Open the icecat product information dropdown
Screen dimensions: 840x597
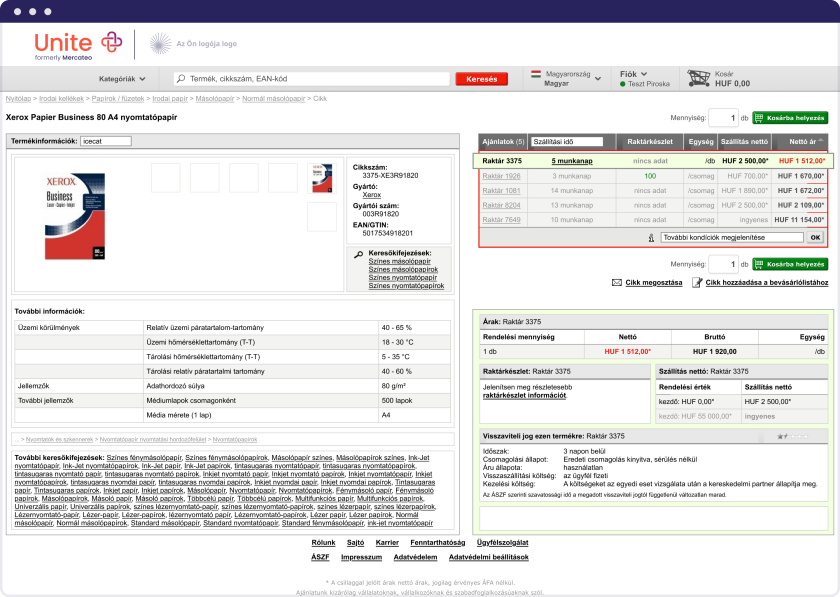tap(105, 141)
